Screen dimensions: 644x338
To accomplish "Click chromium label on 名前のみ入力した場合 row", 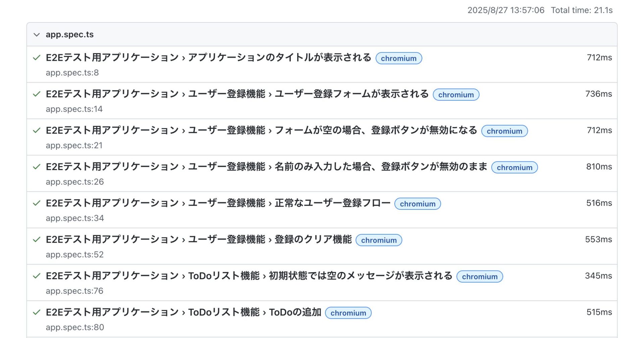I will [x=514, y=167].
